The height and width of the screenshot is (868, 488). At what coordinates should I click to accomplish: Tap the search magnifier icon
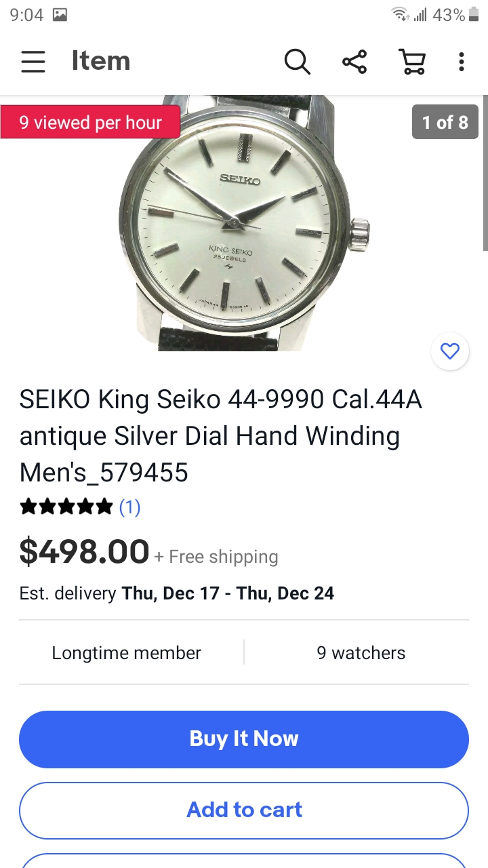(297, 62)
